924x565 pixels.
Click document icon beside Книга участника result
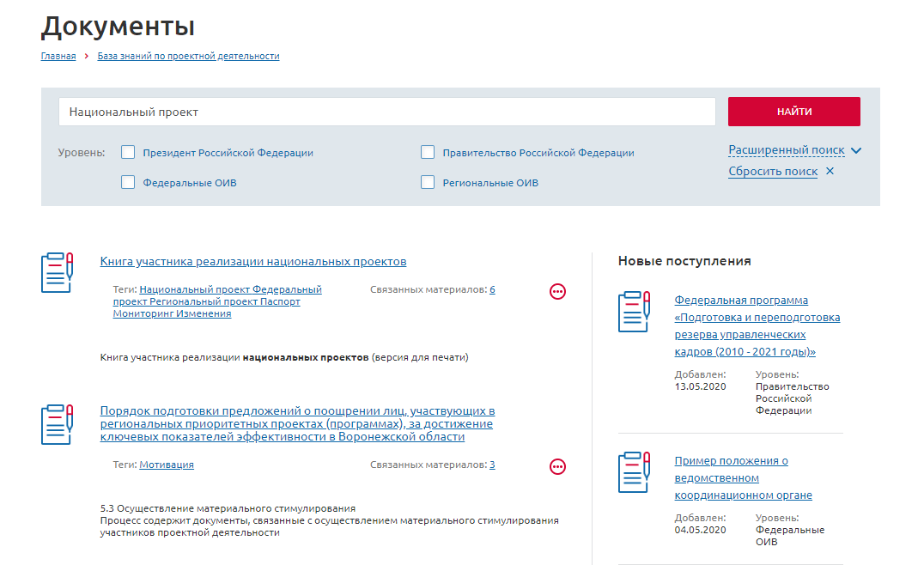58,272
